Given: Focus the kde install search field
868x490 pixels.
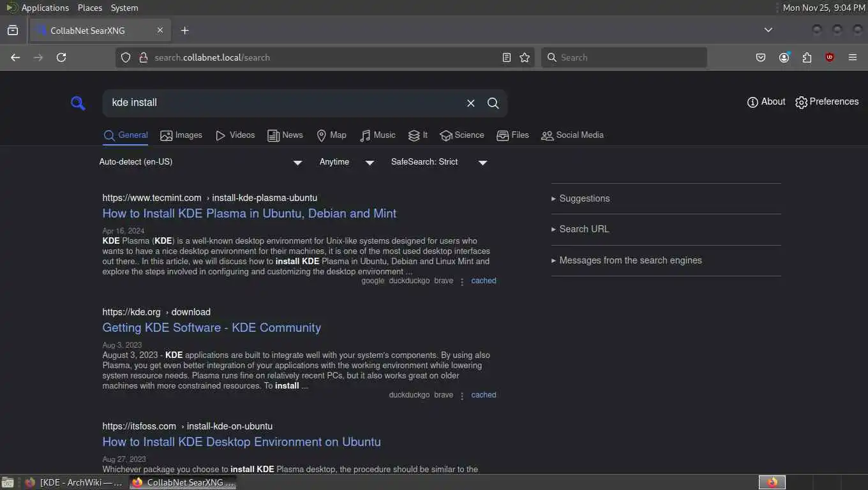Looking at the screenshot, I should [284, 103].
